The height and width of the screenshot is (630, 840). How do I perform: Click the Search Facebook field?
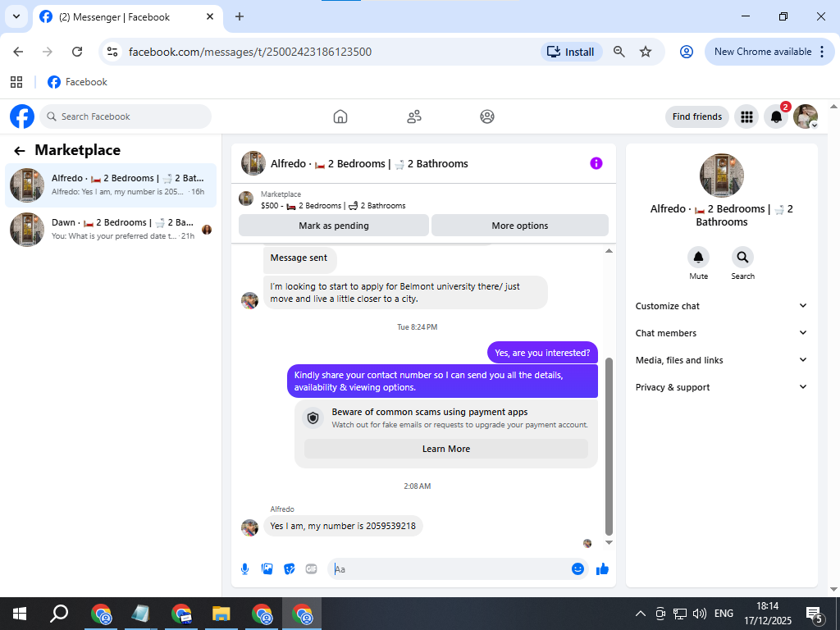[126, 116]
